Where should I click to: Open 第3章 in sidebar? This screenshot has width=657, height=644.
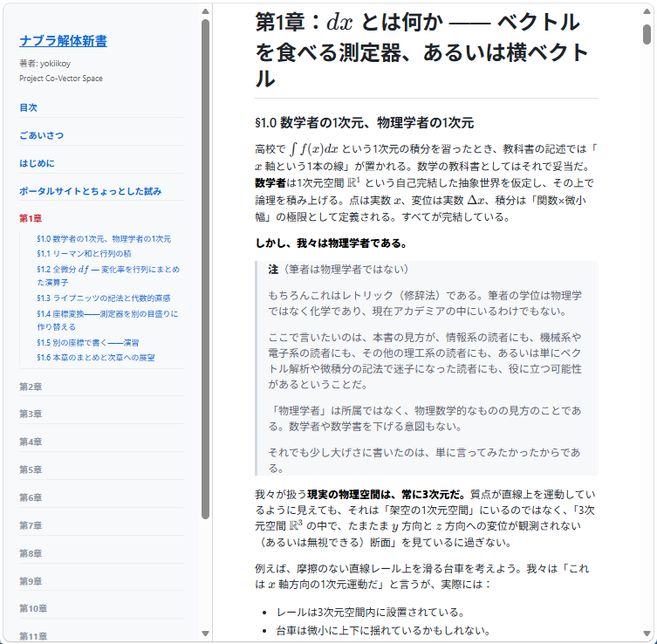31,414
